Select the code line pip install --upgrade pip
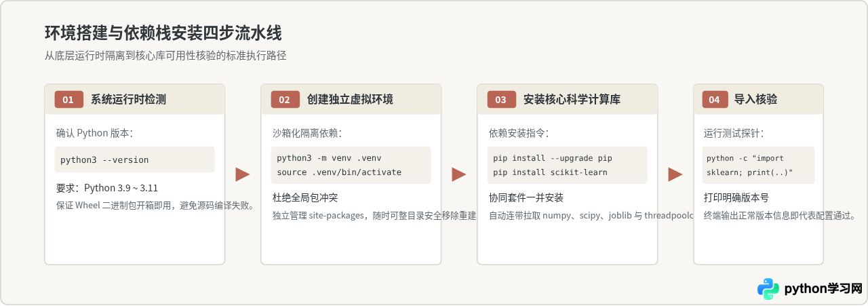Screen dimensions: 868x306 pos(553,158)
